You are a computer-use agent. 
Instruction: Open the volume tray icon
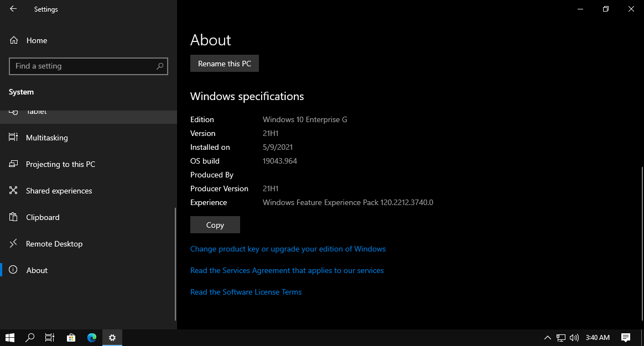[x=574, y=337]
